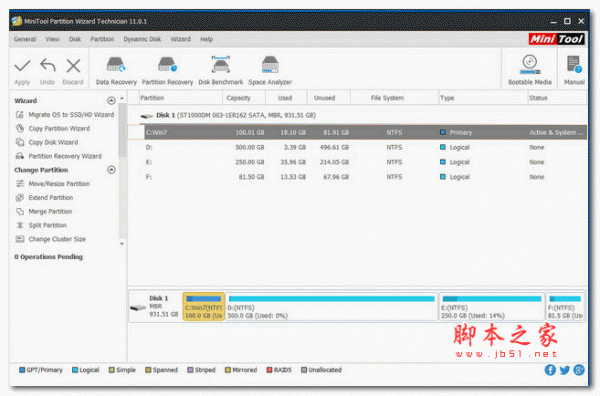Image resolution: width=600 pixels, height=396 pixels.
Task: Open the General menu
Action: click(25, 39)
